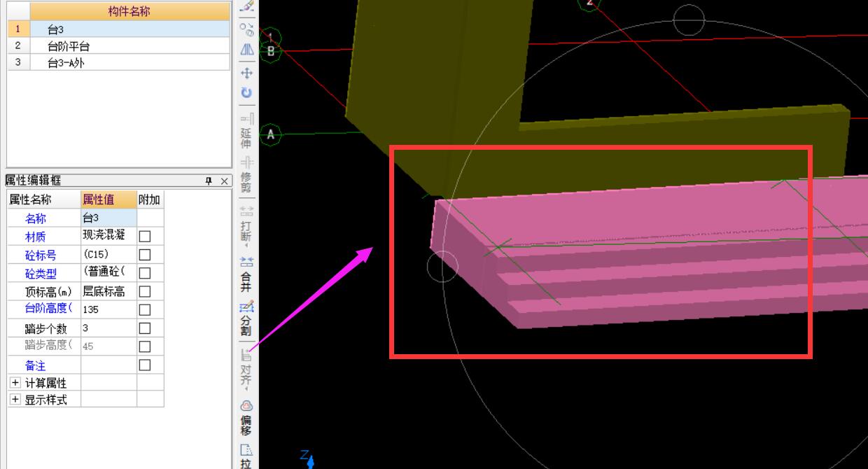
Task: Click the 附加 column header
Action: (x=150, y=199)
